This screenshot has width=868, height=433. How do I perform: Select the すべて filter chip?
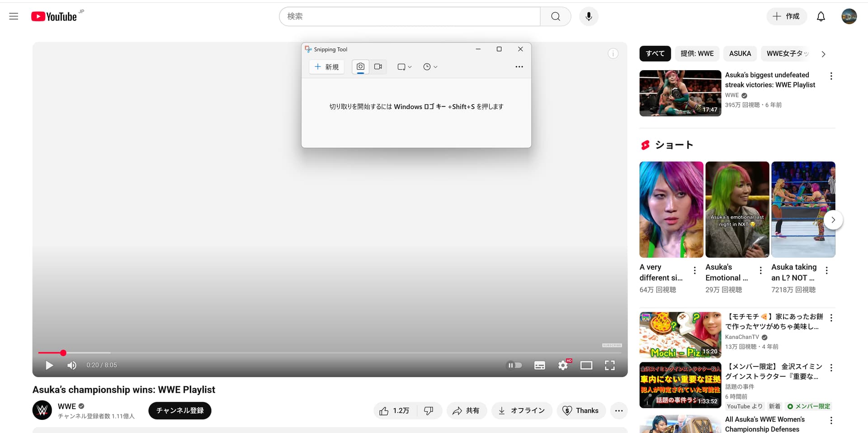[655, 53]
